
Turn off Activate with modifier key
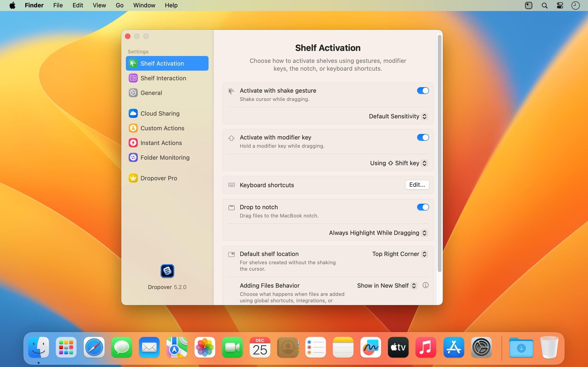423,137
